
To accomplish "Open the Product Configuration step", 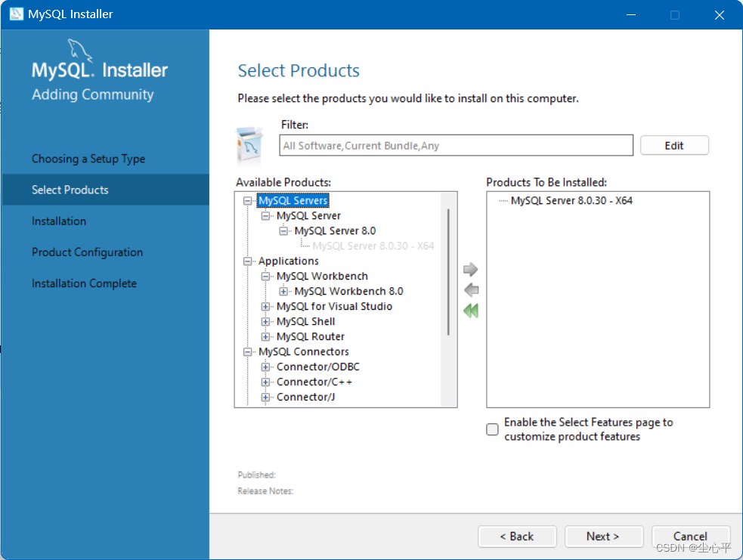I will coord(87,252).
